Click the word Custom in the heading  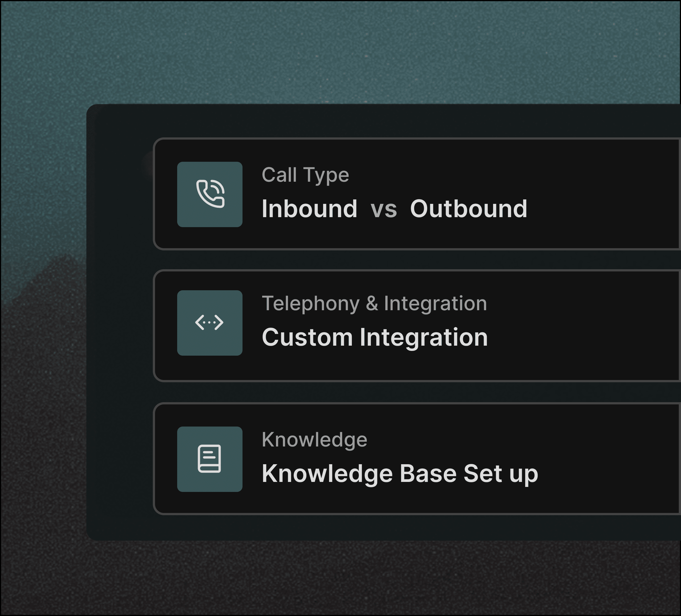(307, 337)
